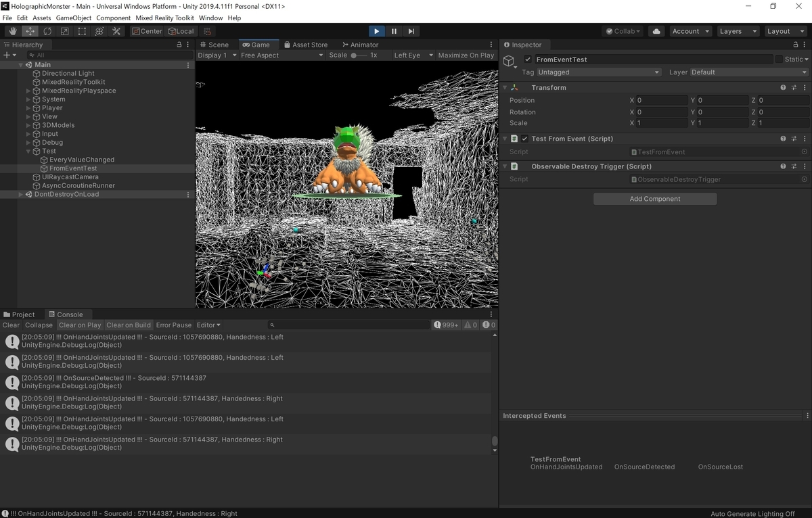Click the Step frame button
The image size is (812, 518).
(x=411, y=31)
